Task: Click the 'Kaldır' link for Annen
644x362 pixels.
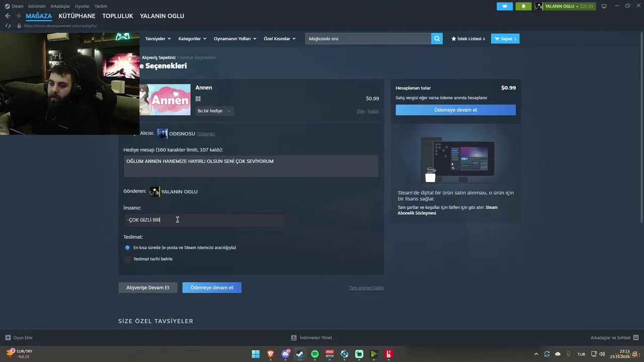Action: (x=373, y=111)
